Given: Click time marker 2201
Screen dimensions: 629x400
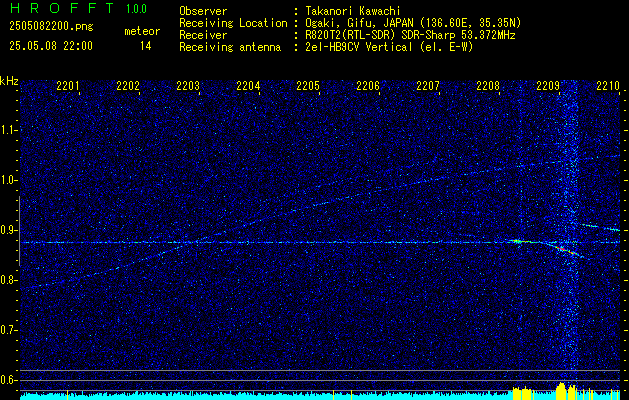Looking at the screenshot, I should click(68, 85).
